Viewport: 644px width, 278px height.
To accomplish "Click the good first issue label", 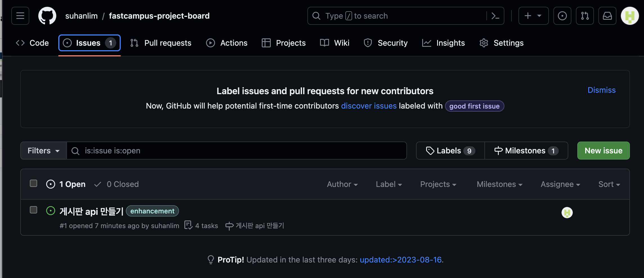I will click(x=474, y=106).
